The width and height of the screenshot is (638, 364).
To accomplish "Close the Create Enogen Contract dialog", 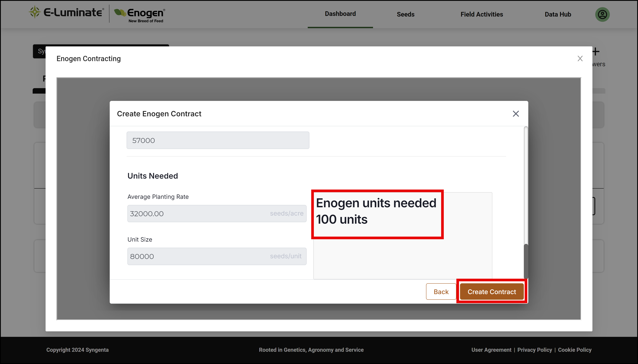I will (516, 114).
